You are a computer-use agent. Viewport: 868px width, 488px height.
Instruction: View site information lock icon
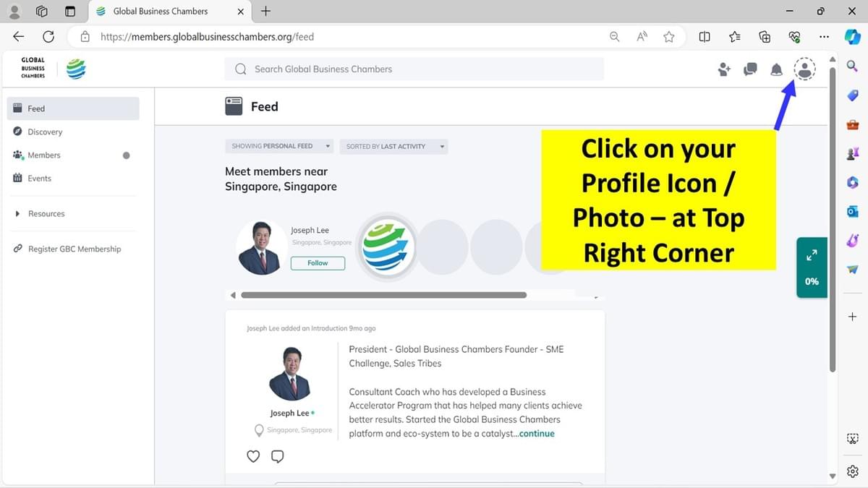pos(85,36)
